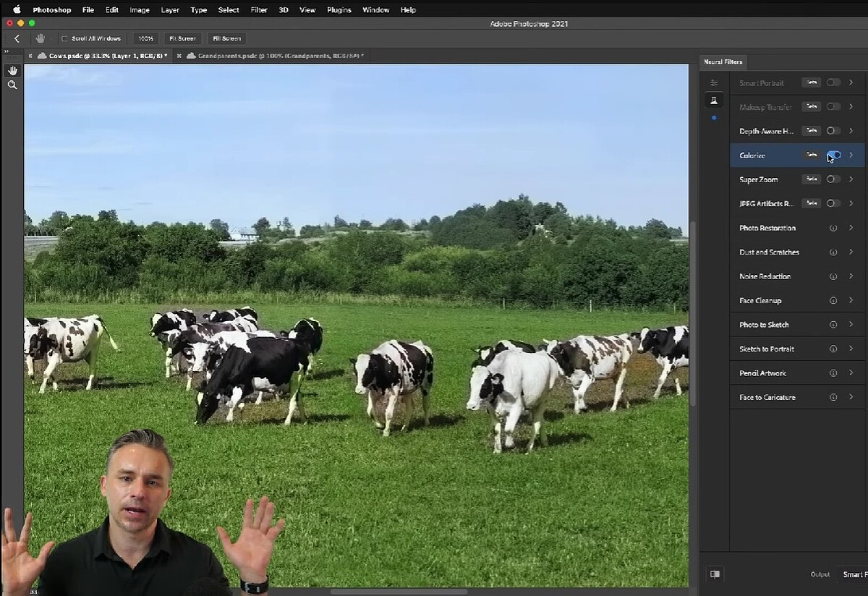868x596 pixels.
Task: Open the Output dropdown at panel bottom
Action: [852, 574]
